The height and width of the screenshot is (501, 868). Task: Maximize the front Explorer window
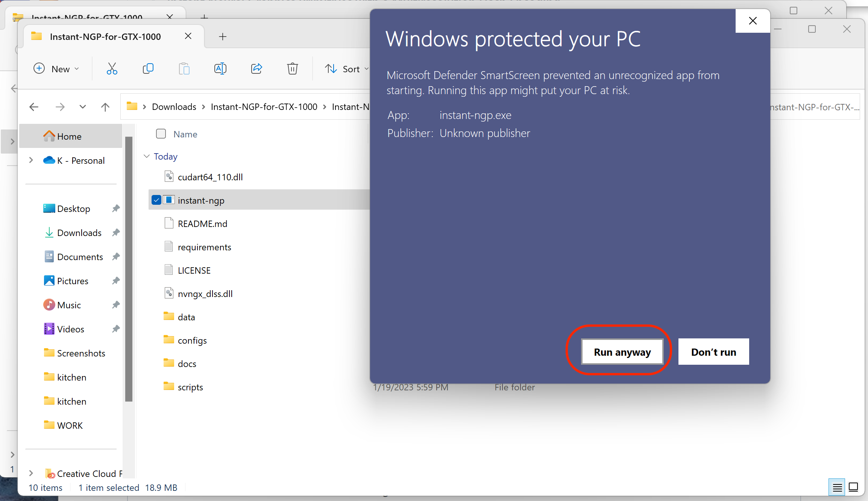(x=812, y=29)
